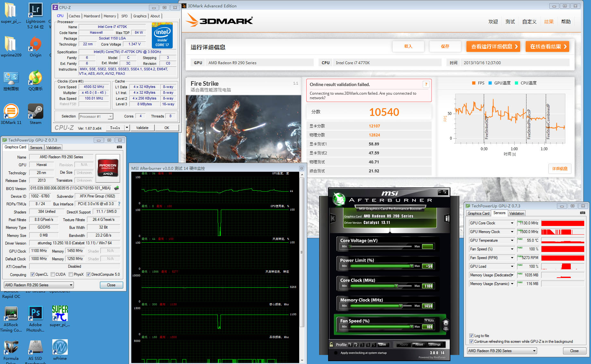
Task: Click the Afterburner profile lock icon
Action: click(331, 344)
